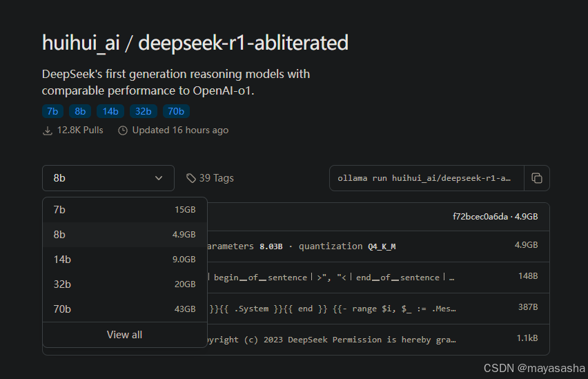The height and width of the screenshot is (379, 588).
Task: Choose 8b 4.9GB from dropdown list
Action: [x=125, y=235]
